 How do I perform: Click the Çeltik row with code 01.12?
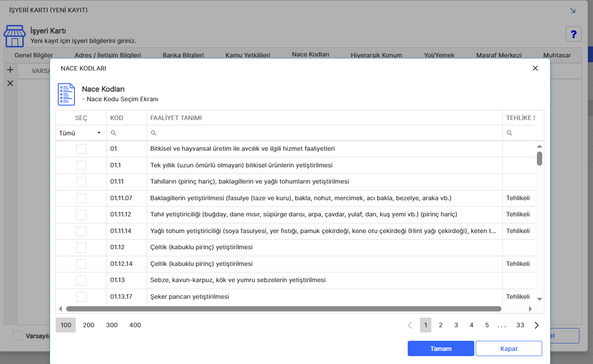coord(295,247)
